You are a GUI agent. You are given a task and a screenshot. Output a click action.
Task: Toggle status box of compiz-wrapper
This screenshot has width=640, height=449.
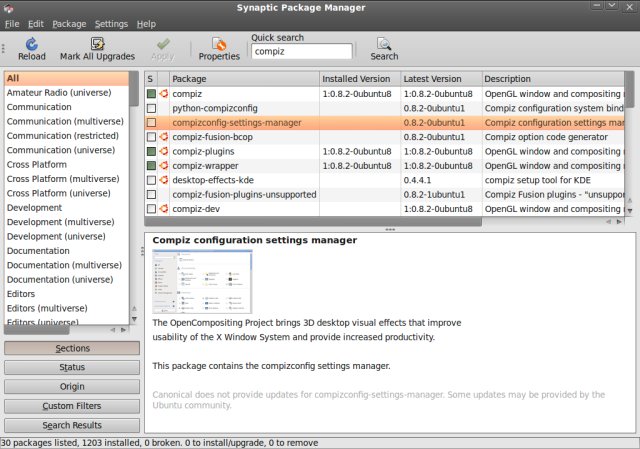pos(151,165)
